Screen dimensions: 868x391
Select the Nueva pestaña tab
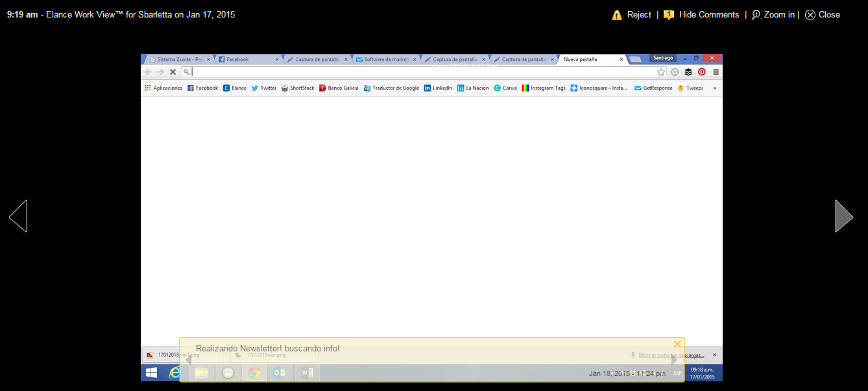pos(590,59)
